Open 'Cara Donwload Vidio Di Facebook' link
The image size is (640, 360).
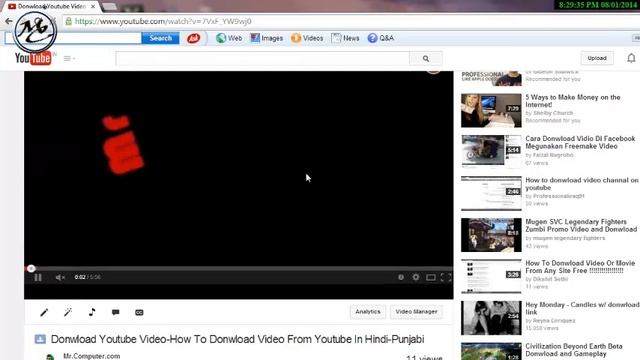(x=580, y=142)
